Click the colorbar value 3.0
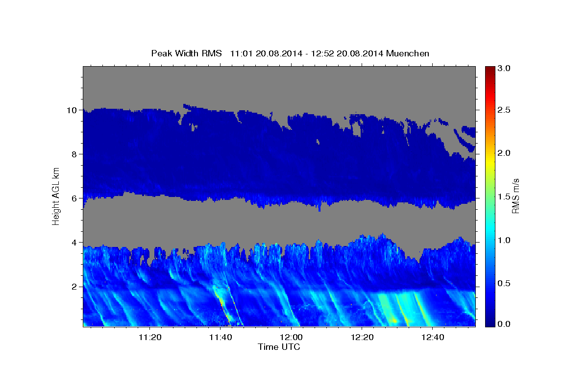The height and width of the screenshot is (392, 588). (505, 68)
